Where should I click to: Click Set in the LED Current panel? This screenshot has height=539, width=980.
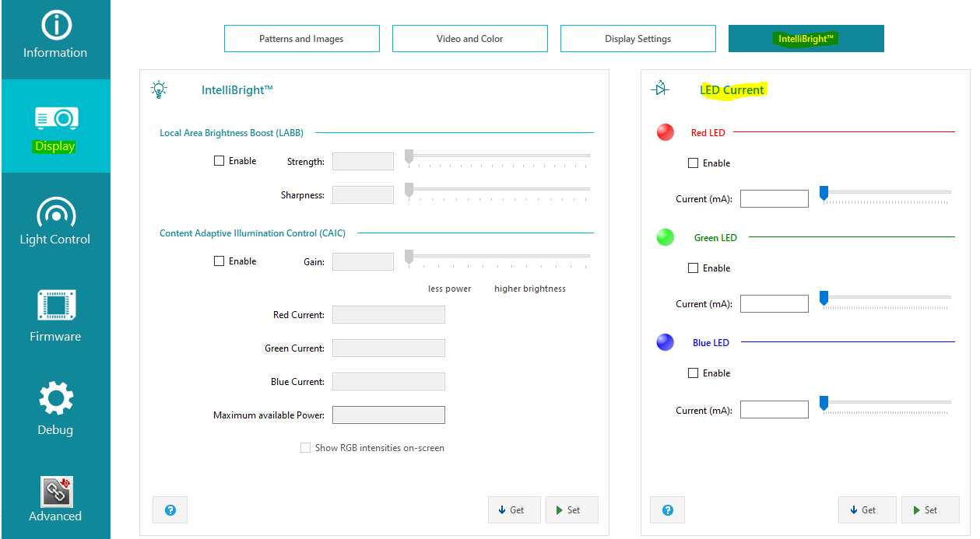(931, 510)
